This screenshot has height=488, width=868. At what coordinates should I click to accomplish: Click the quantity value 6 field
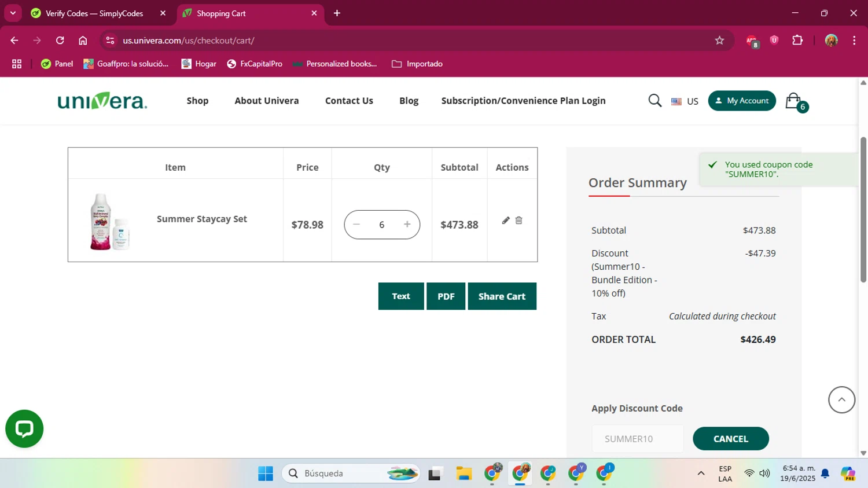tap(381, 225)
